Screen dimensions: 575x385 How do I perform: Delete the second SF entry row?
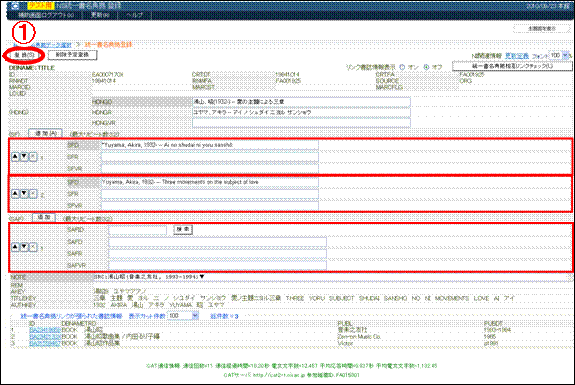pos(33,194)
